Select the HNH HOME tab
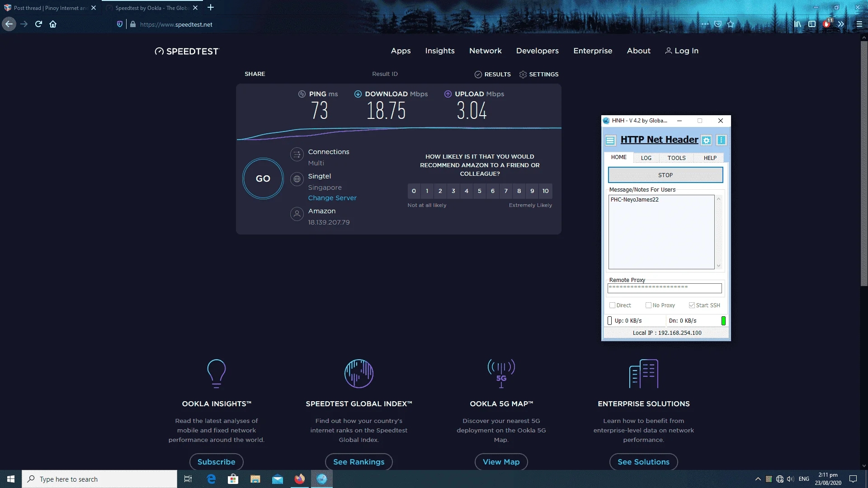This screenshot has width=868, height=488. [618, 157]
